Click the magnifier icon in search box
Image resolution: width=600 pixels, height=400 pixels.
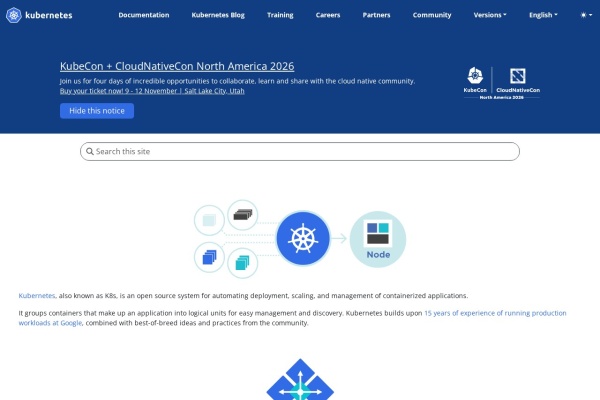click(90, 152)
